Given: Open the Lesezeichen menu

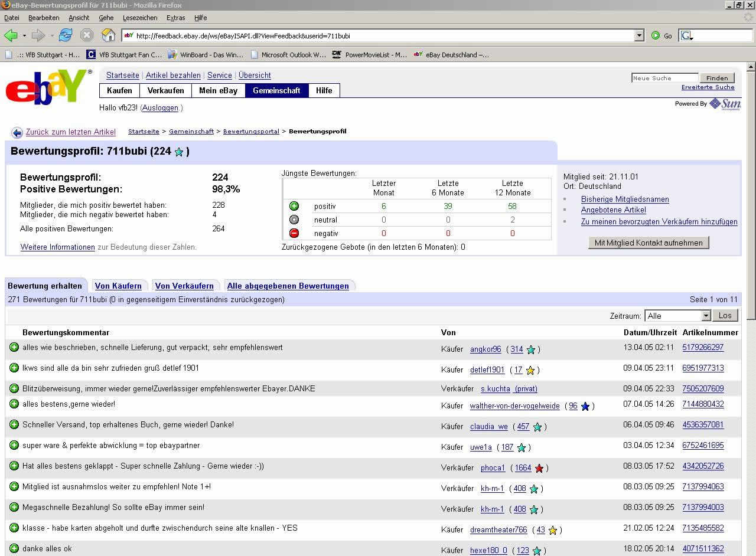Looking at the screenshot, I should [140, 18].
